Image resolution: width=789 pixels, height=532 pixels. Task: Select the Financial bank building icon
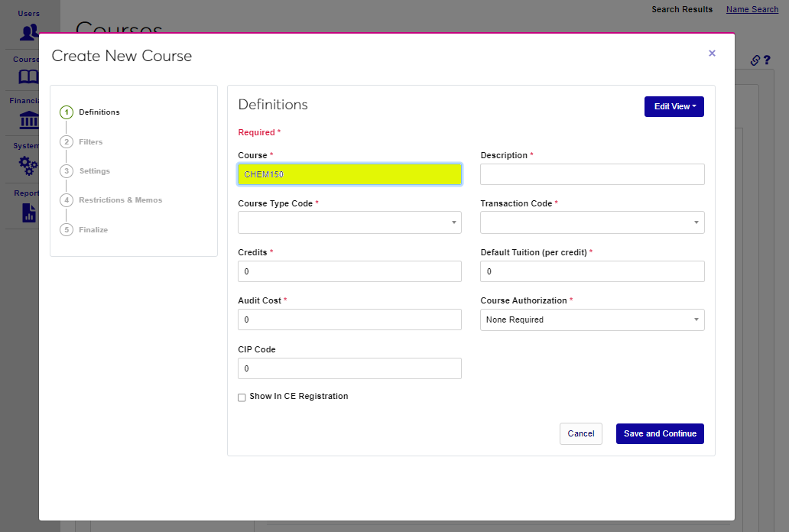click(x=29, y=120)
